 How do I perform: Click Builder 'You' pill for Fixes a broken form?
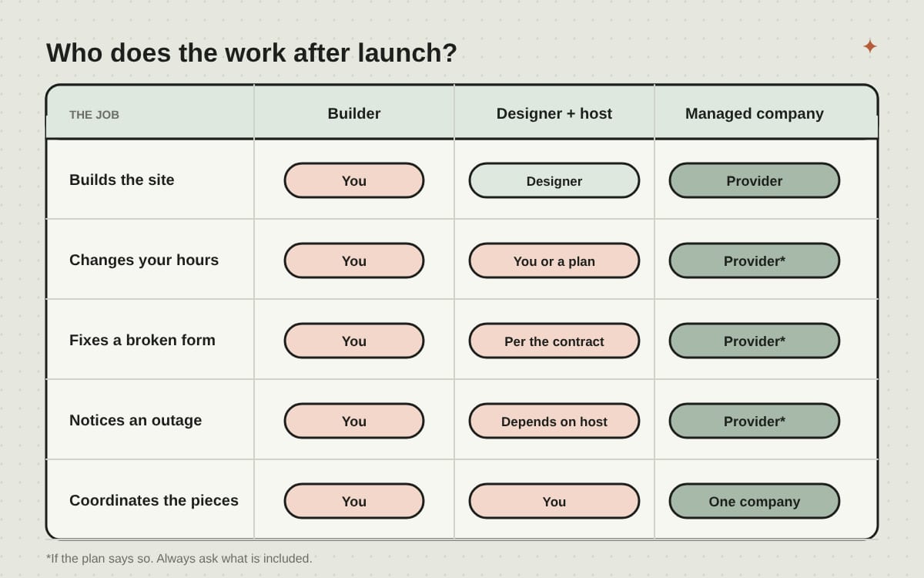(x=354, y=341)
